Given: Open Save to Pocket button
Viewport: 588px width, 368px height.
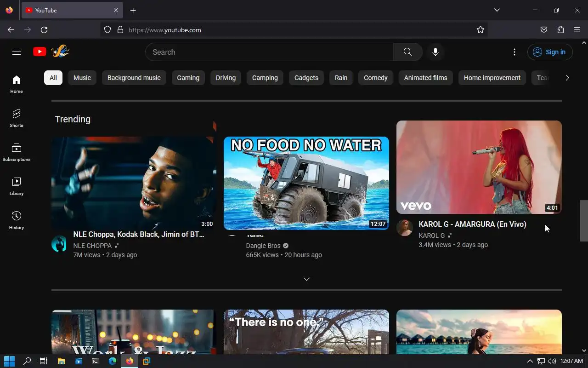Looking at the screenshot, I should point(544,30).
